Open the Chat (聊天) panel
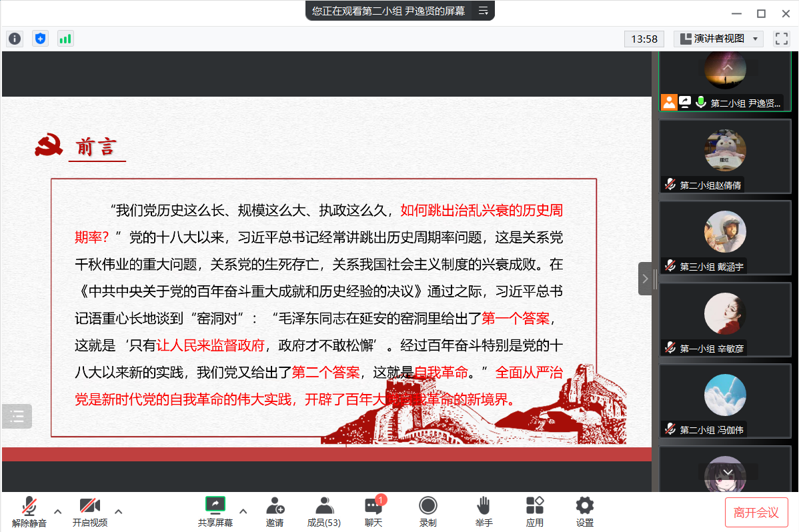Viewport: 799px width, 532px height. (373, 512)
